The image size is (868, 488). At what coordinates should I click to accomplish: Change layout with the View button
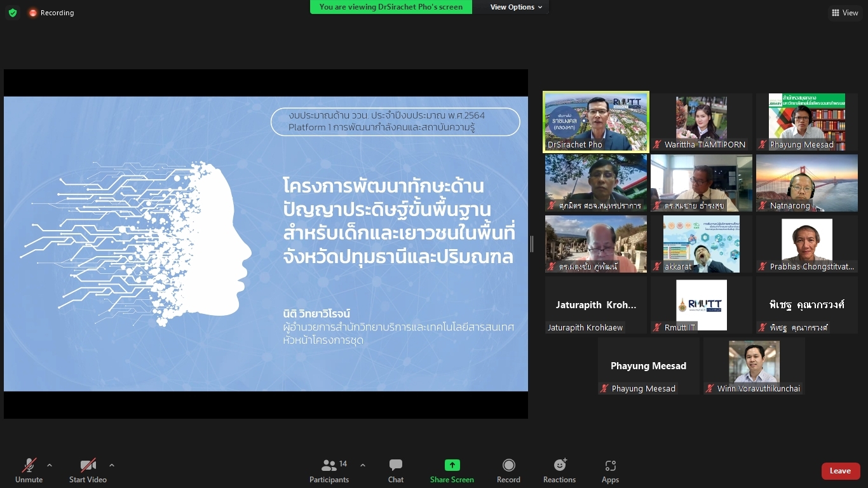coord(844,13)
